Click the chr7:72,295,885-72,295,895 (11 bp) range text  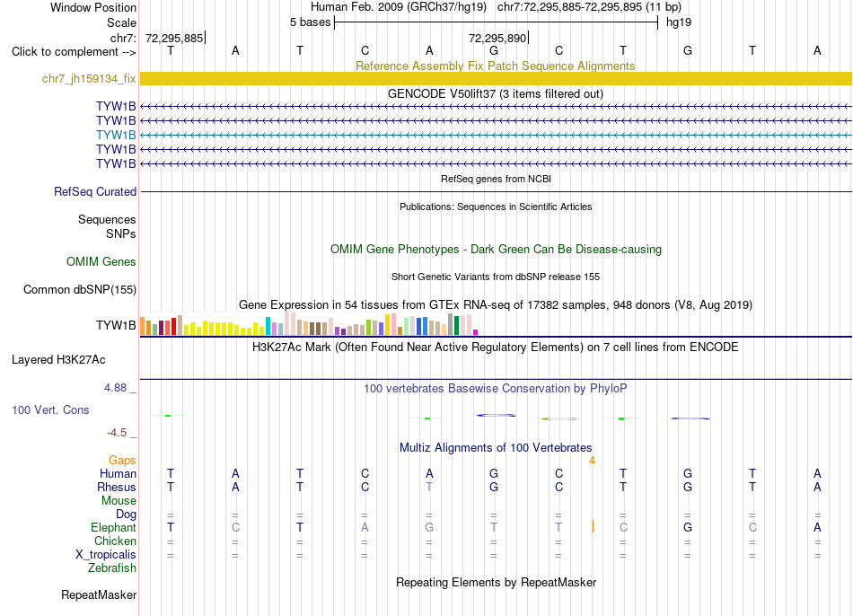(589, 7)
